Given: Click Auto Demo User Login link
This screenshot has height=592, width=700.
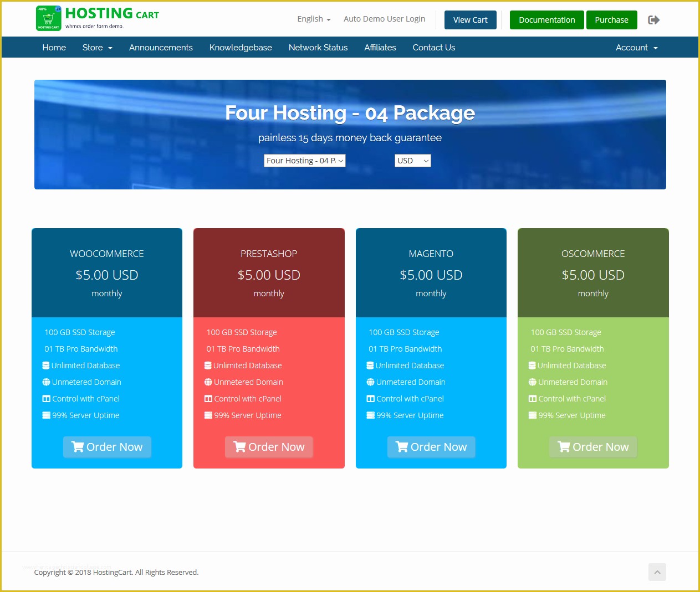Looking at the screenshot, I should click(385, 19).
